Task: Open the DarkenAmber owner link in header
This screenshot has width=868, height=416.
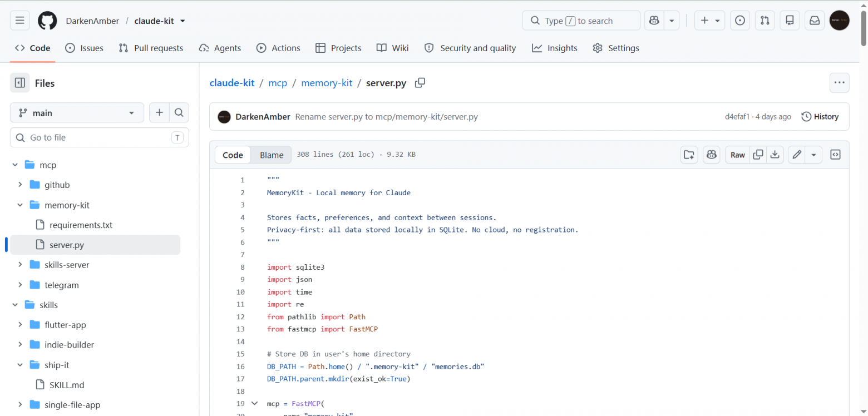Action: click(92, 21)
